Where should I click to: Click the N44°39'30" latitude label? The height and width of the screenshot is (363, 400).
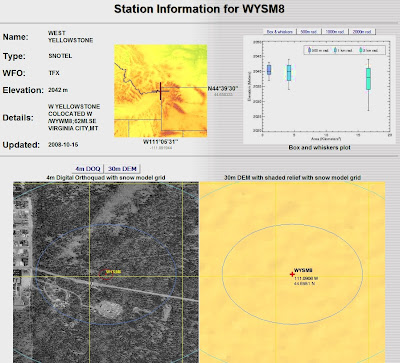click(223, 88)
